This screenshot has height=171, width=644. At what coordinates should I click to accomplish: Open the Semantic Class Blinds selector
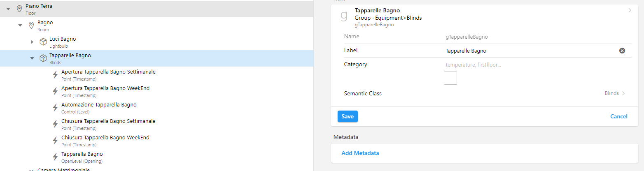pyautogui.click(x=614, y=93)
